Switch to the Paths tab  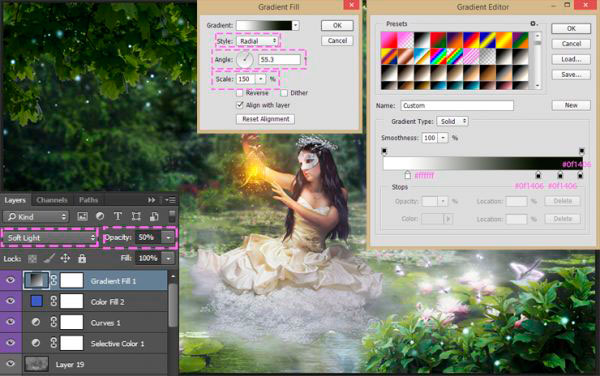point(88,200)
